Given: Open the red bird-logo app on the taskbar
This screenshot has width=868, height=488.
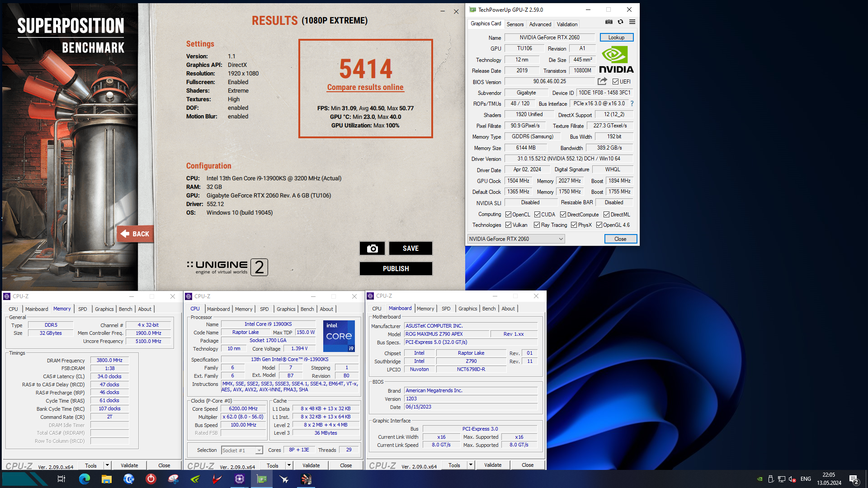Looking at the screenshot, I should [217, 479].
